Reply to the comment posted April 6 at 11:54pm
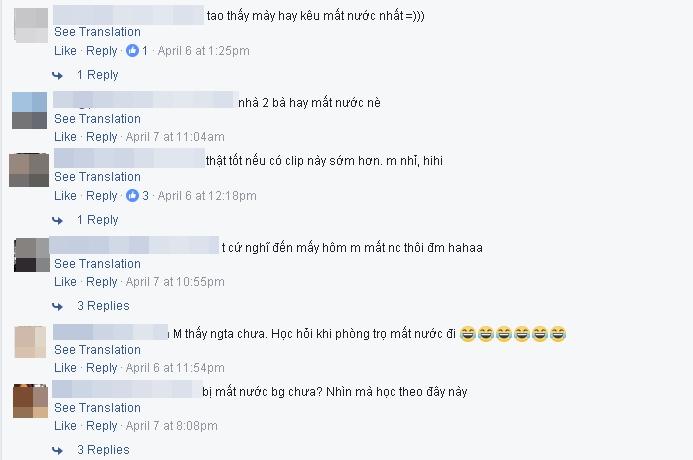This screenshot has height=460, width=693. click(x=102, y=368)
